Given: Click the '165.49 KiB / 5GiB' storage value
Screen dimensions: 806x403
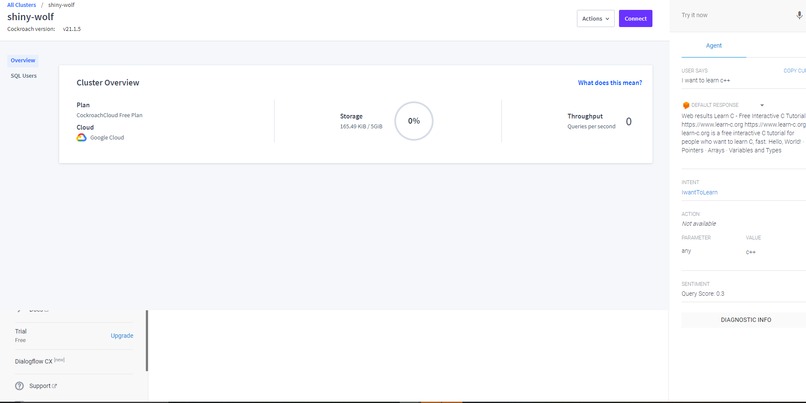Looking at the screenshot, I should (361, 126).
